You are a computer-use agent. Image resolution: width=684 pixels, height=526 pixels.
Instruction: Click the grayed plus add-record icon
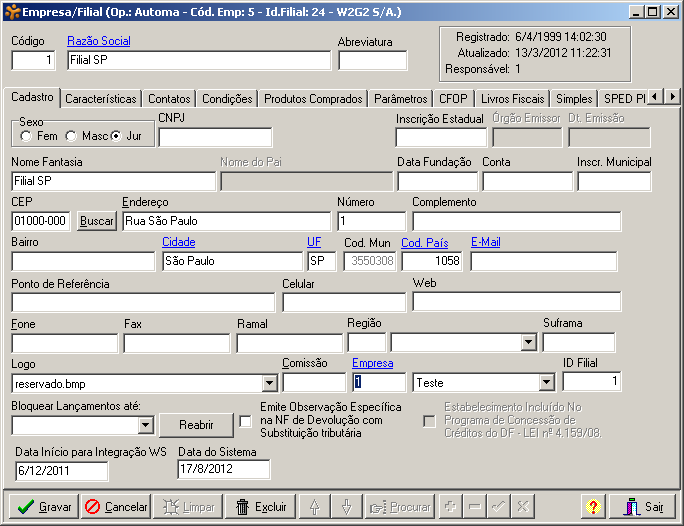click(x=450, y=506)
